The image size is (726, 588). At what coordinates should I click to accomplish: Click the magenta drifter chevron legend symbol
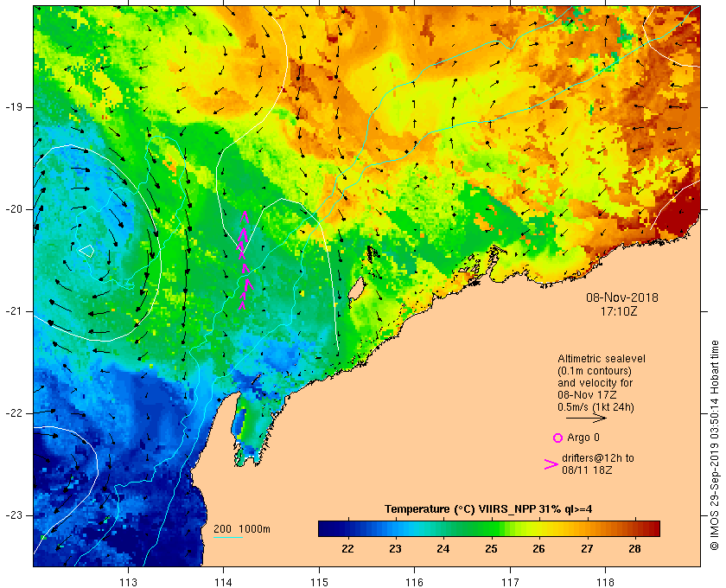click(x=551, y=464)
